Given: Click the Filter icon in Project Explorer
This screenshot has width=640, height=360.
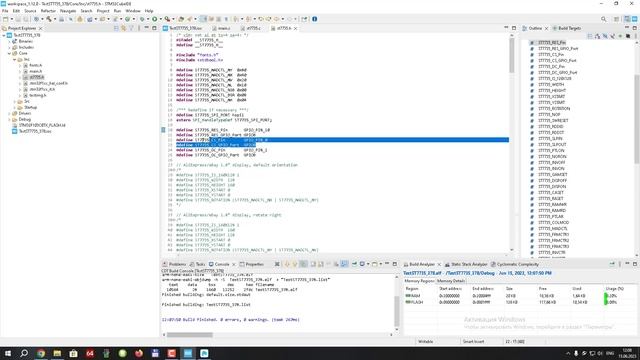Looking at the screenshot, I should (x=131, y=28).
